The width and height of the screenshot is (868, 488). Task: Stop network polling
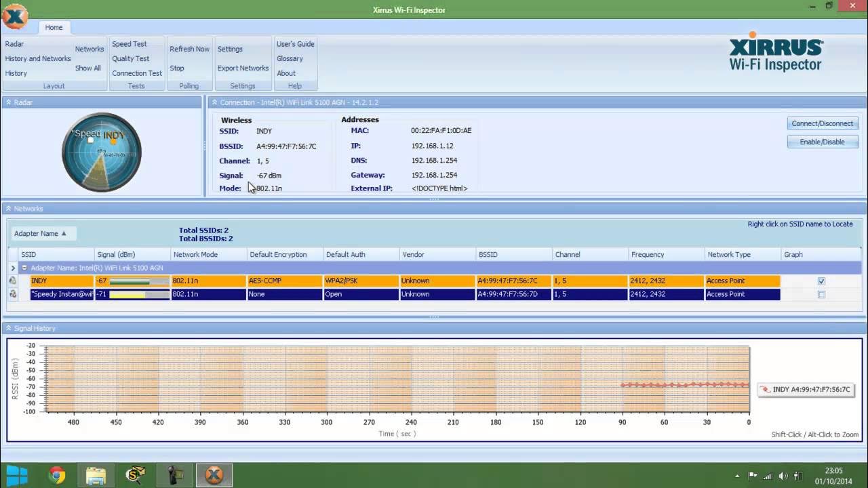pos(177,68)
